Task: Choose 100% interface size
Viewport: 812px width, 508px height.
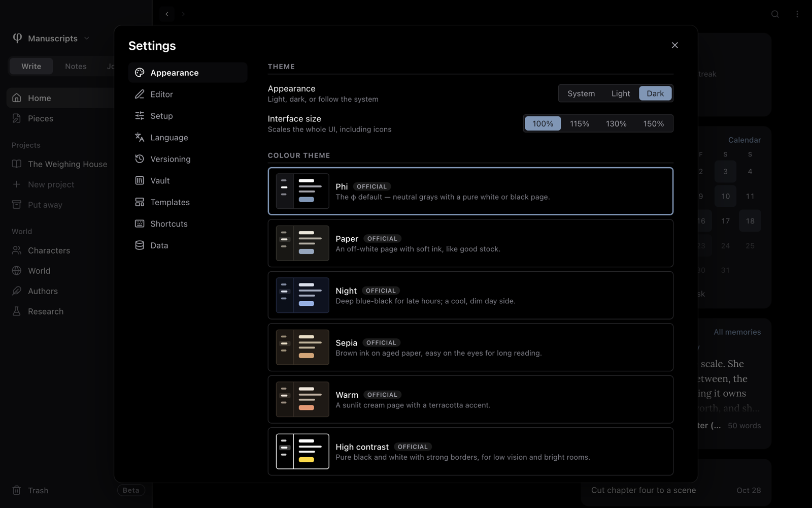Action: tap(543, 123)
